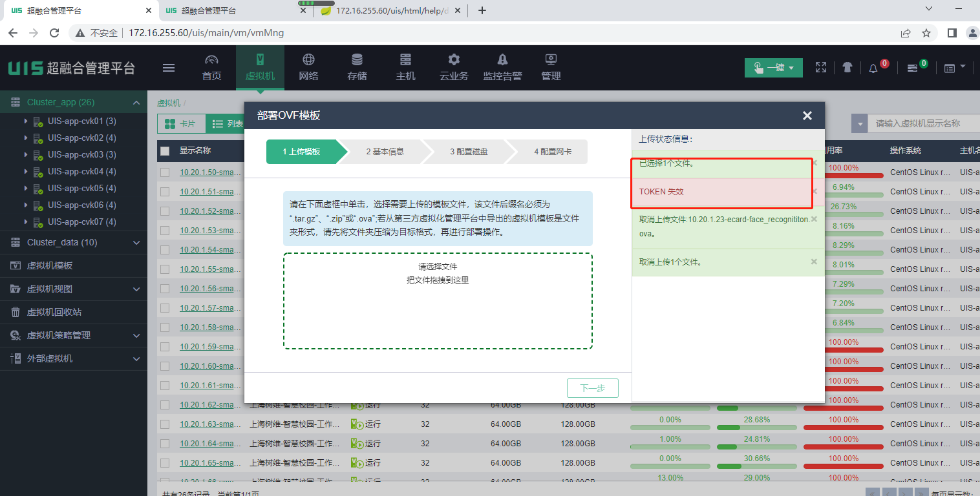Open the task list icon with green badge

point(913,68)
